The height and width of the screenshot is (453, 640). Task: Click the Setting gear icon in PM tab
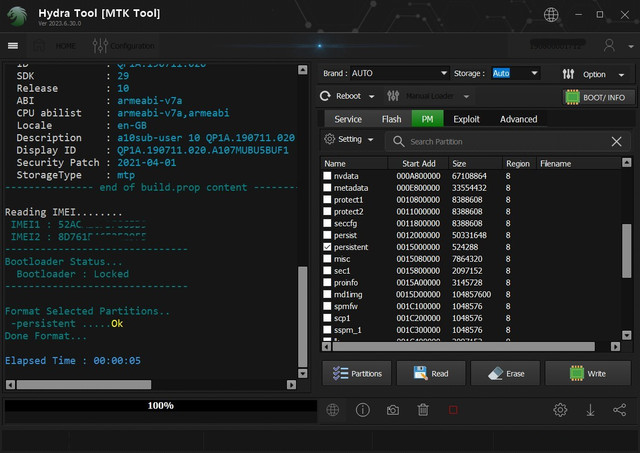pos(329,139)
